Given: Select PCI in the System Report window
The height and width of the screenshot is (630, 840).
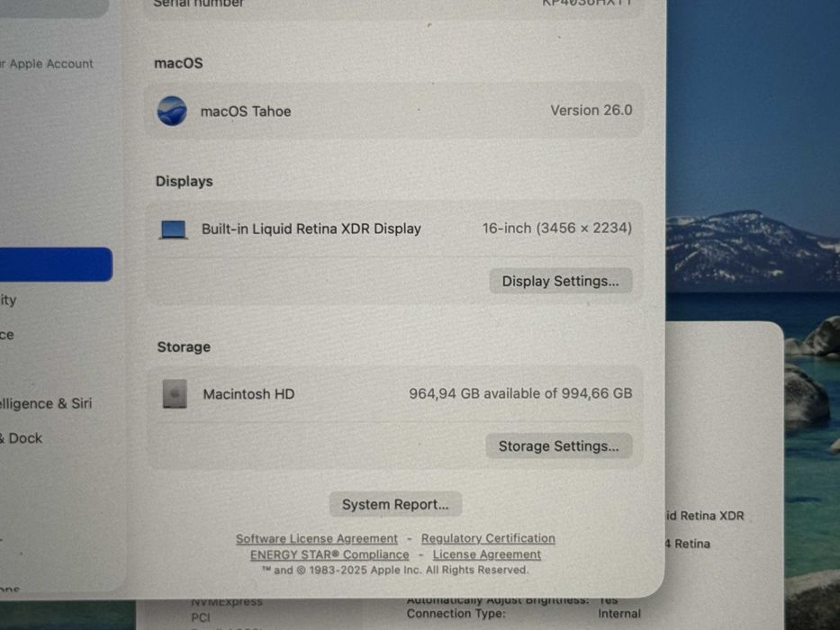Looking at the screenshot, I should click(x=201, y=617).
